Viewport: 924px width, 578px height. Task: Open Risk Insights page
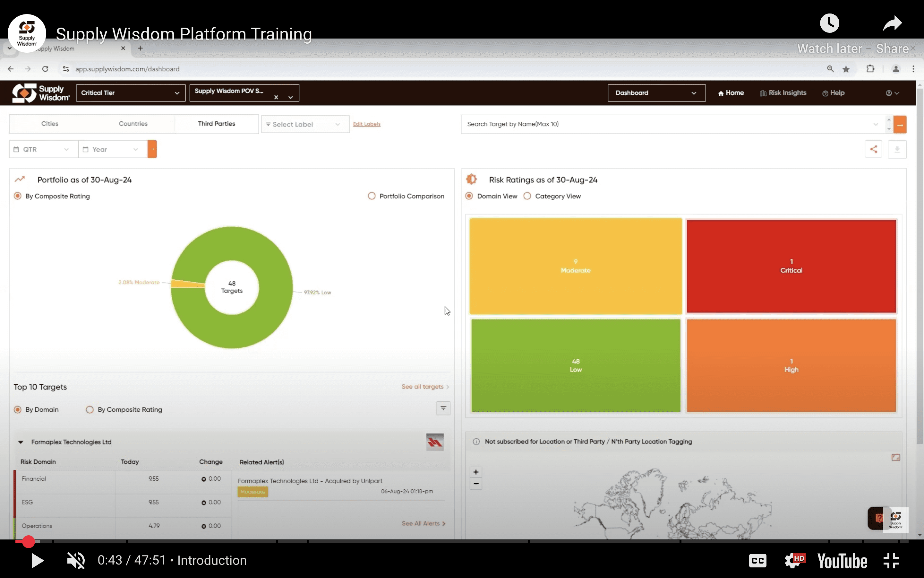point(783,93)
